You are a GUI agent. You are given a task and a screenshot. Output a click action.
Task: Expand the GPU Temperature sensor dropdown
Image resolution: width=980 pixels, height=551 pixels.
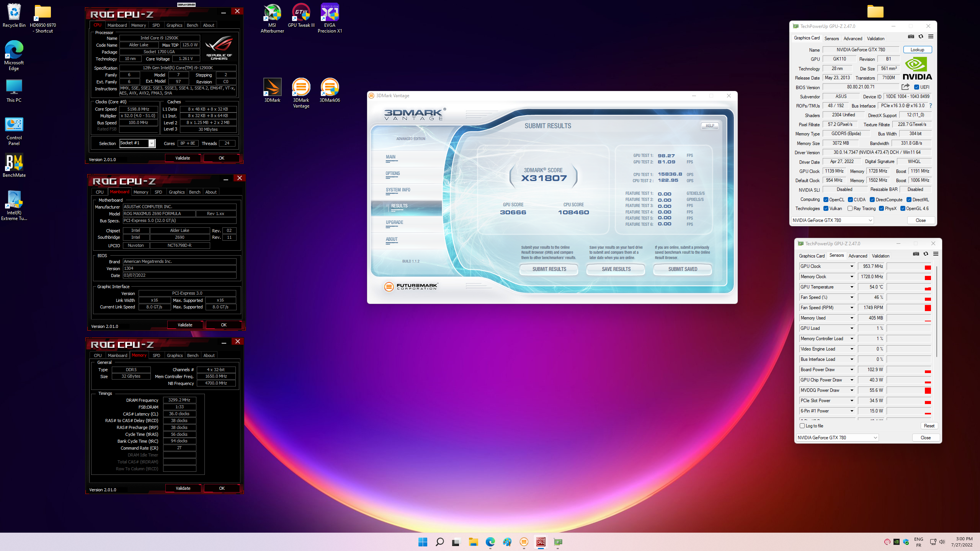(x=852, y=287)
